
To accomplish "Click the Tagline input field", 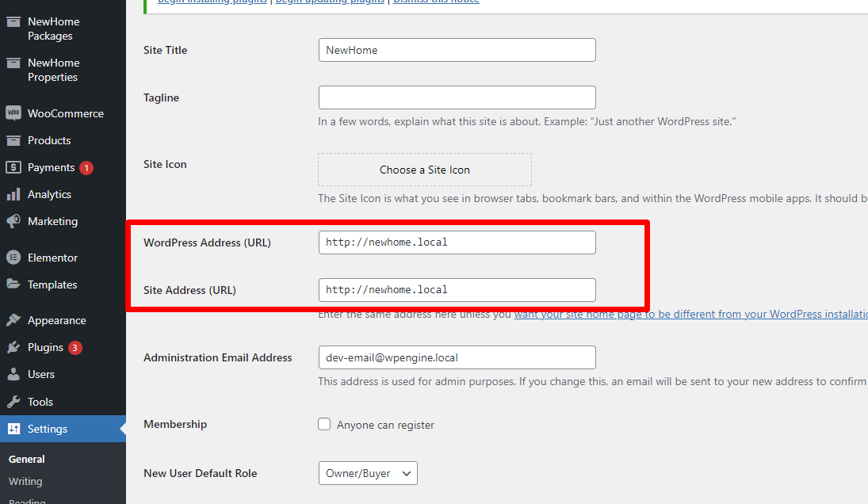I will pos(457,97).
